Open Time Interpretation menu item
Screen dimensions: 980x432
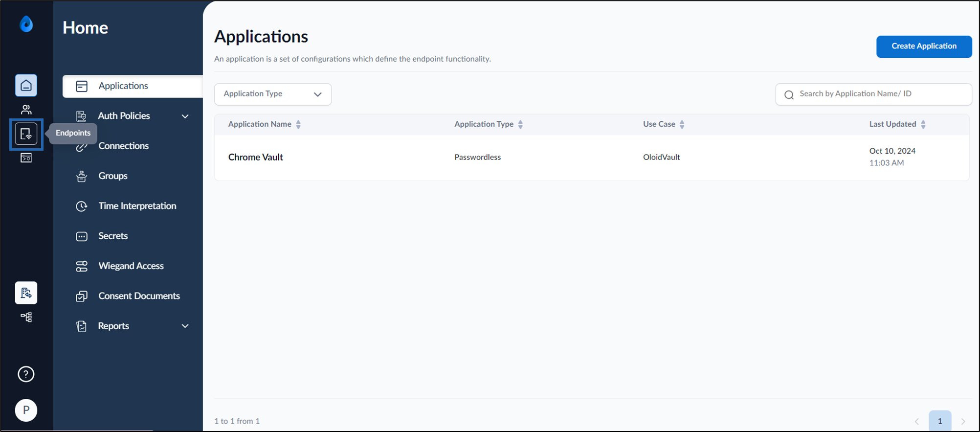137,205
